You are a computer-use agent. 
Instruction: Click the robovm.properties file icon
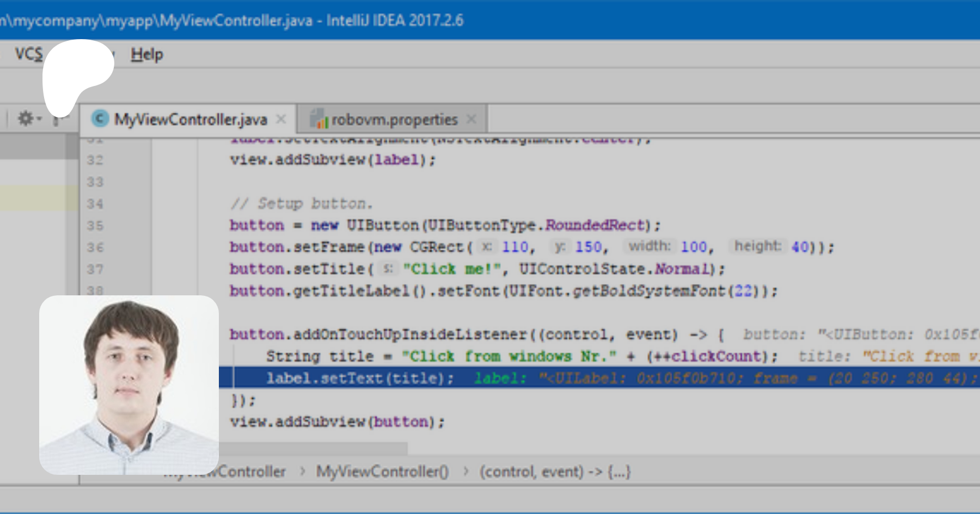pos(319,119)
